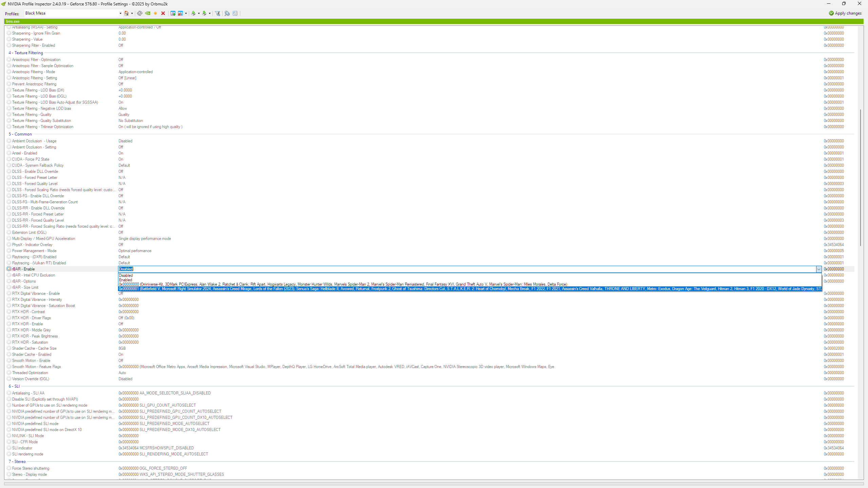Open the remove application dropdown arrow

coord(186,14)
